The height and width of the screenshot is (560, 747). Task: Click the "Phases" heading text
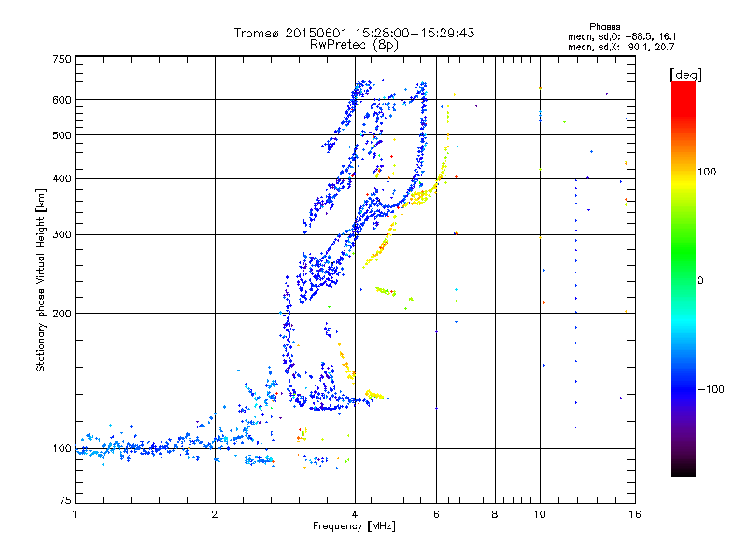[604, 27]
